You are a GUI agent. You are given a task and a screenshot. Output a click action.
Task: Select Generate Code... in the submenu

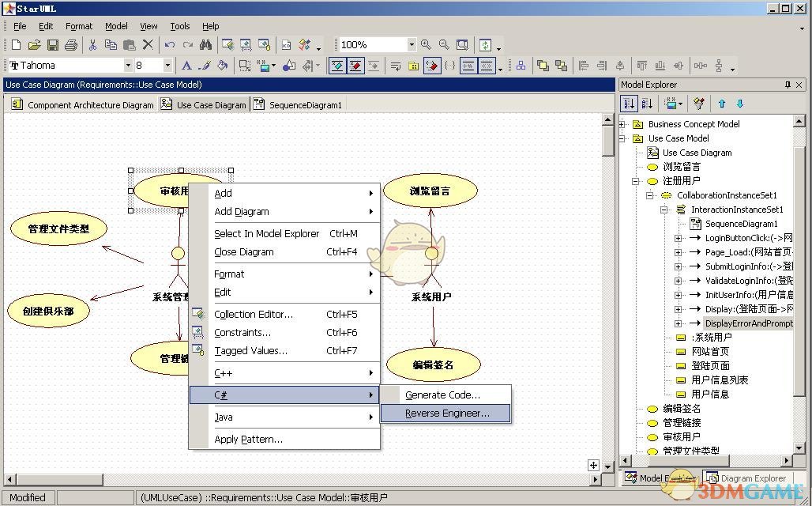[x=442, y=395]
